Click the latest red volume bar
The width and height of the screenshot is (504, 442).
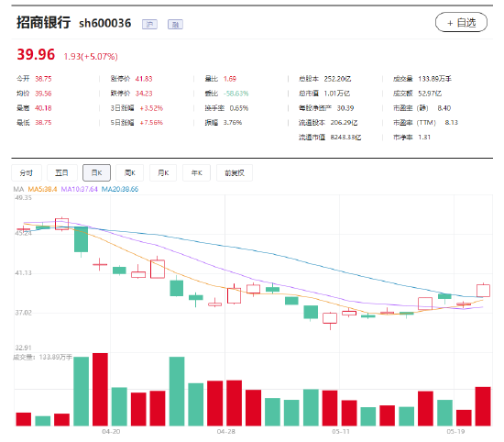tap(483, 406)
